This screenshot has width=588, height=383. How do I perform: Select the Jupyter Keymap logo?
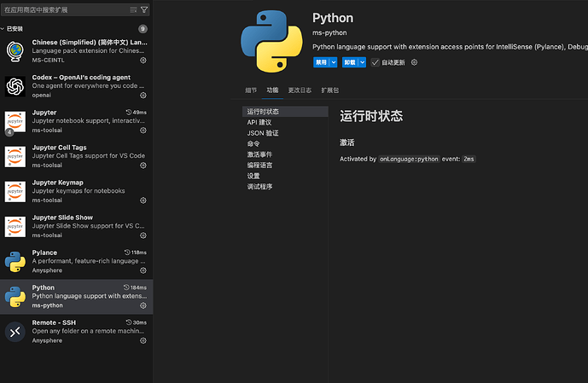pos(15,191)
